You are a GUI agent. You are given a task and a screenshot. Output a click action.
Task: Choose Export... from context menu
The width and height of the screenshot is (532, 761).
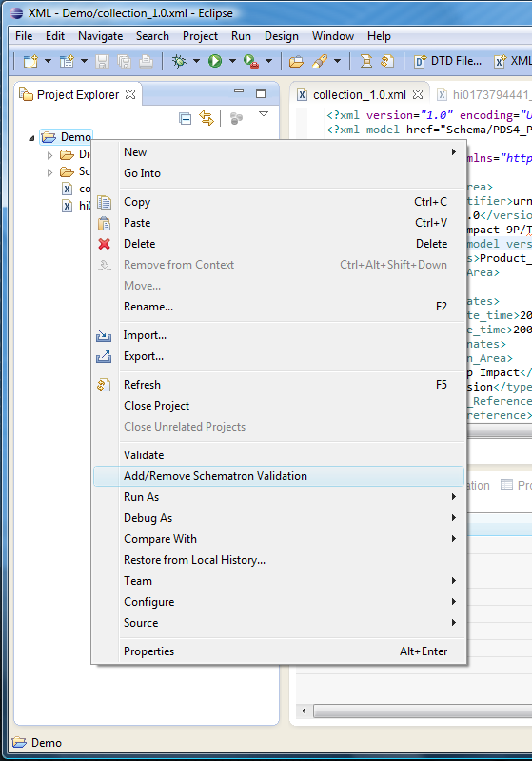coord(279,356)
